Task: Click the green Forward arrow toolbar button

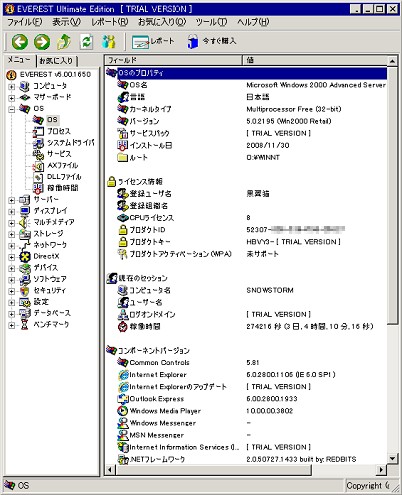Action: [x=42, y=42]
